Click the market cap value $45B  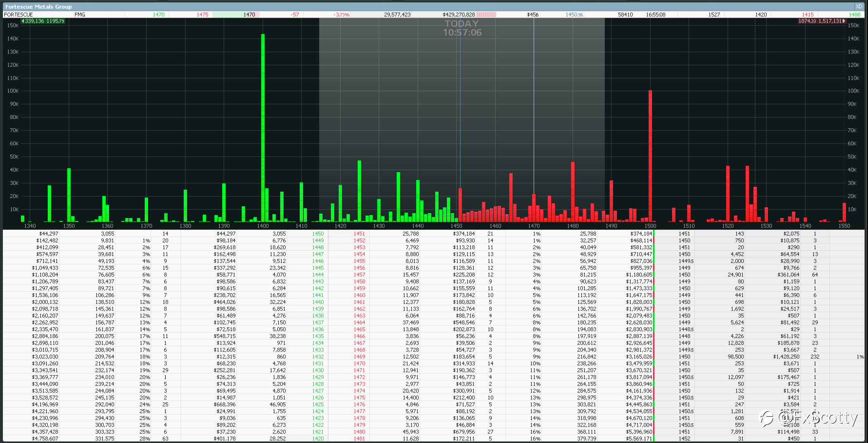pos(533,15)
